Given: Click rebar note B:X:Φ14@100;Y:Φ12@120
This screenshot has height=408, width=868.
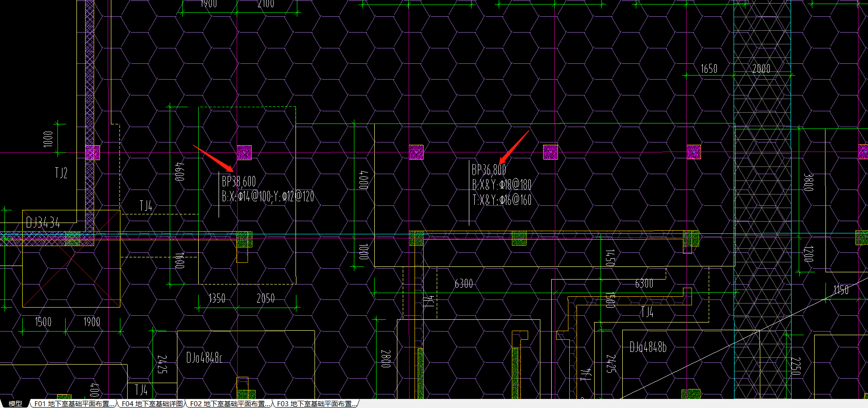Looking at the screenshot, I should point(268,197).
